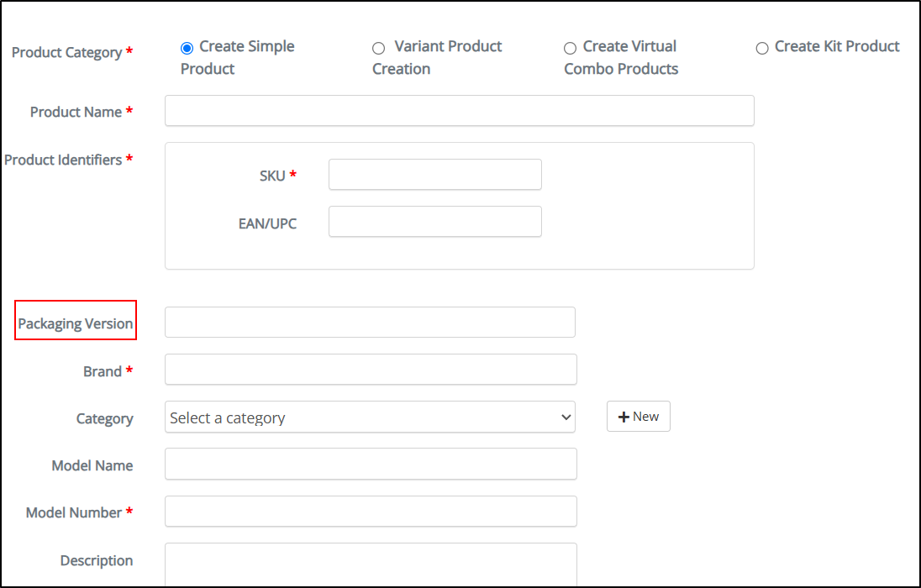Click inside the Brand input field
The width and height of the screenshot is (921, 588).
(x=370, y=370)
